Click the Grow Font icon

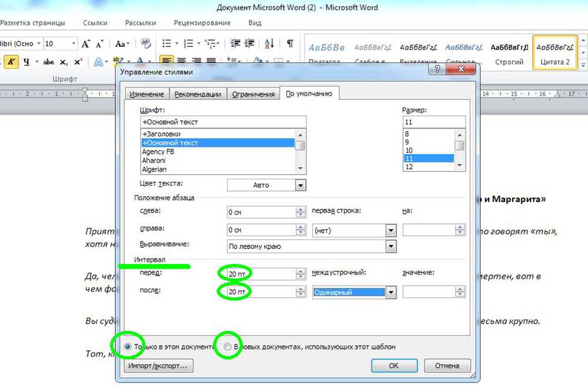86,44
